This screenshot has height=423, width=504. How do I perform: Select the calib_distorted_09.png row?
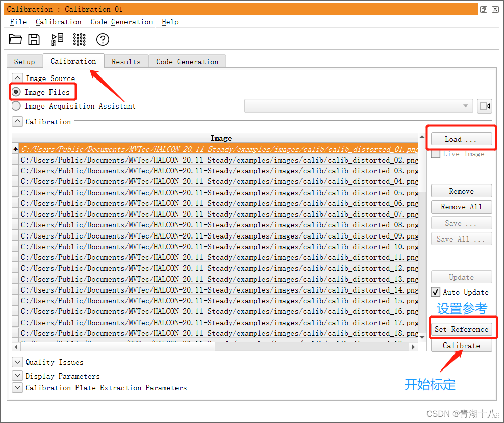click(218, 236)
